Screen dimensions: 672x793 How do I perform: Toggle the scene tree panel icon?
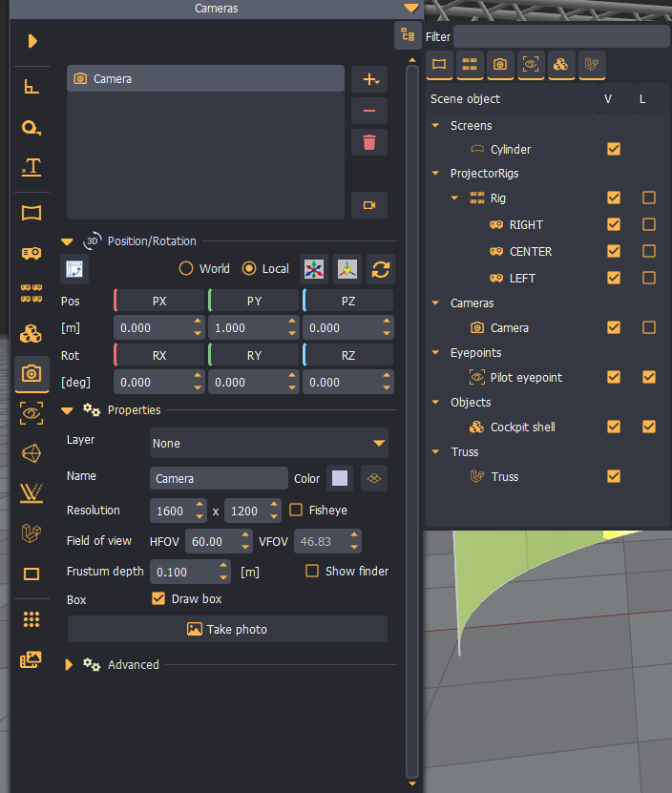(408, 35)
